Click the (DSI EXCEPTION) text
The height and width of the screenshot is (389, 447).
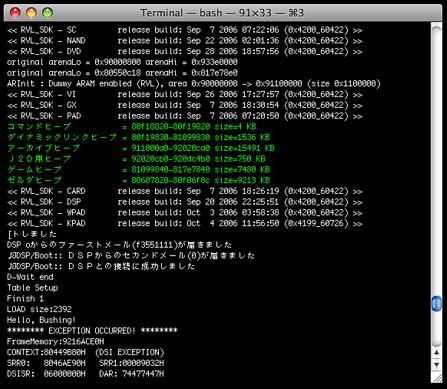(x=129, y=352)
